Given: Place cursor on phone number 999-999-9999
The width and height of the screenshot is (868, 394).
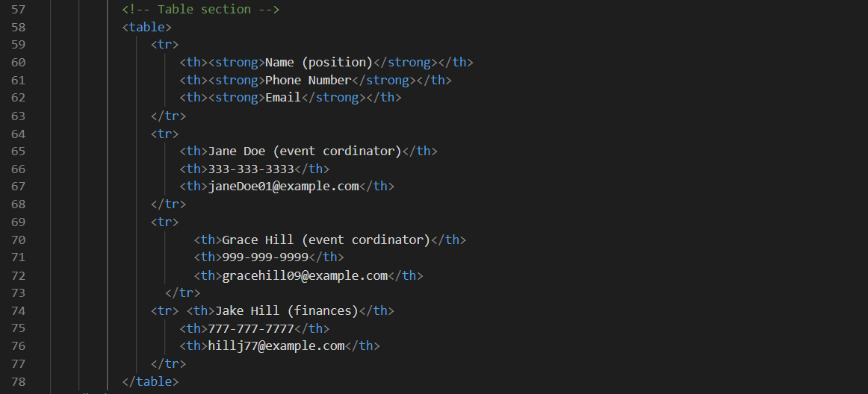Looking at the screenshot, I should coord(265,257).
